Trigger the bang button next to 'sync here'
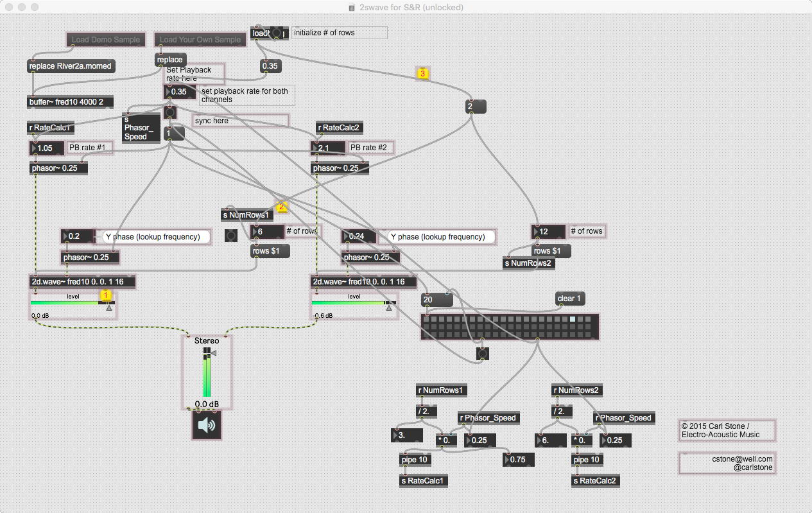 [170, 113]
